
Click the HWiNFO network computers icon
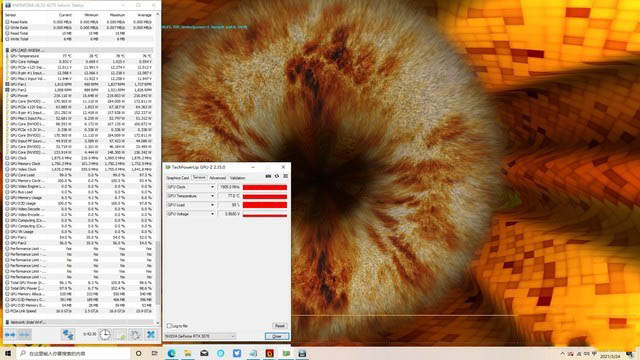(67, 335)
